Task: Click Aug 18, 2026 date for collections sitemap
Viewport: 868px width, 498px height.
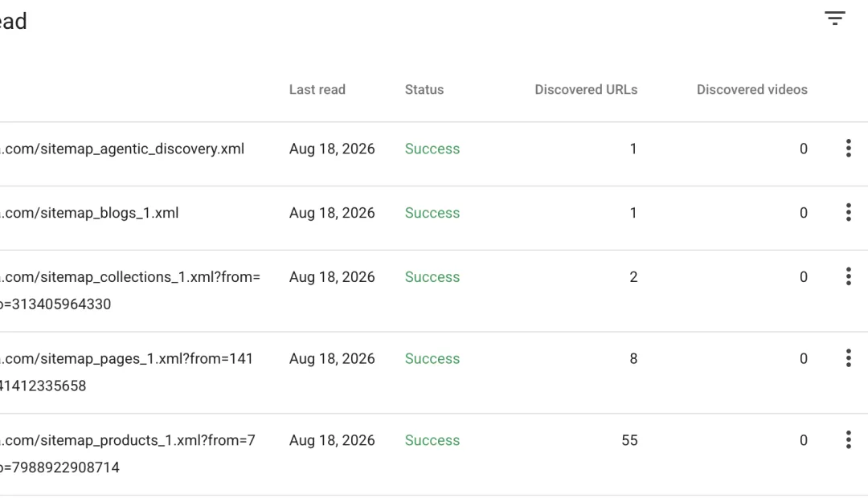Action: click(332, 277)
